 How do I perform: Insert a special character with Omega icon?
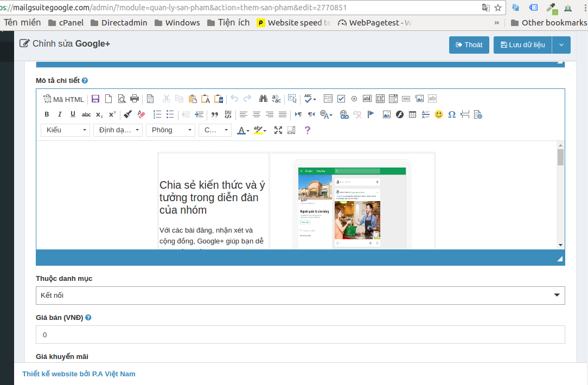[452, 114]
